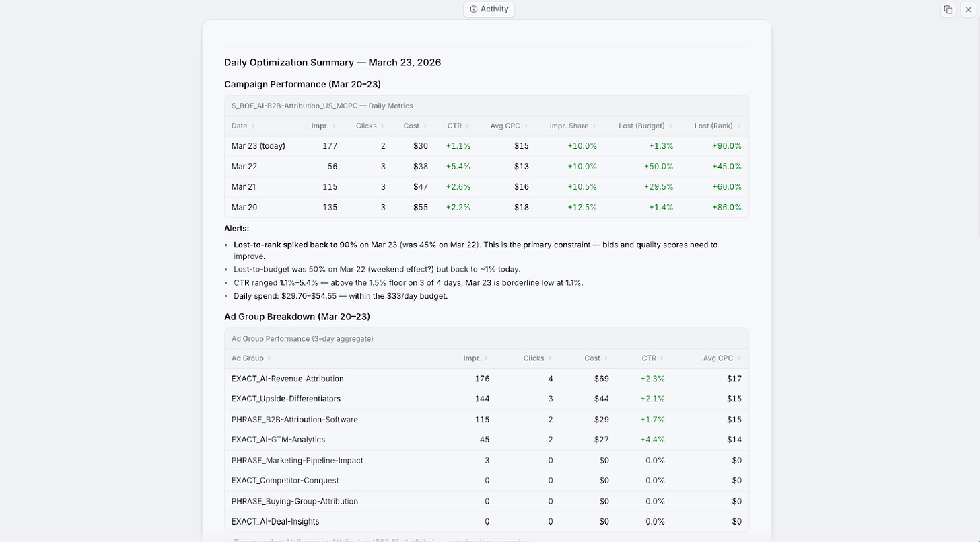Click the sort icon beside the CTR header
This screenshot has height=542, width=980.
[x=468, y=126]
